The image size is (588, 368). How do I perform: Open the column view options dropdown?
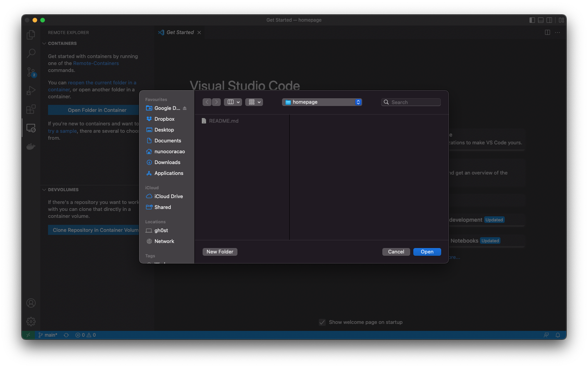[x=233, y=102]
